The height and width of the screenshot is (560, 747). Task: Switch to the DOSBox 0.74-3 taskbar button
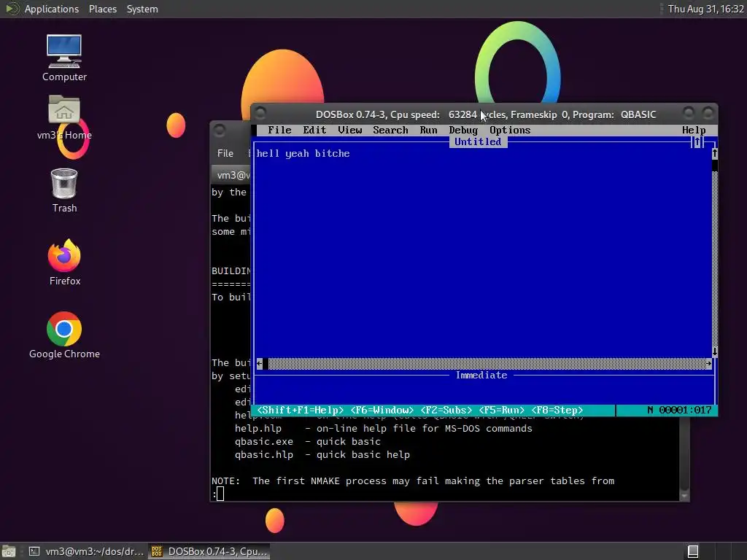tap(209, 551)
